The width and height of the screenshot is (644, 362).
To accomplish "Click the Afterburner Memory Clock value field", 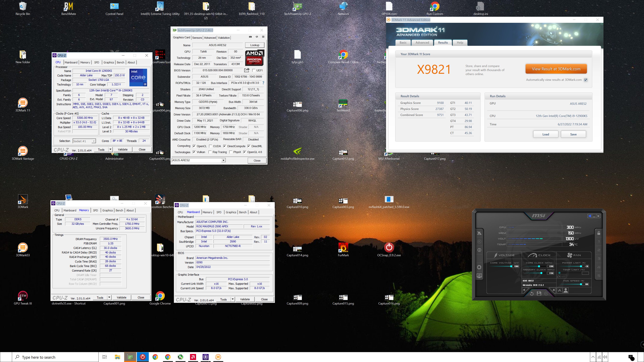I will pos(550,273).
